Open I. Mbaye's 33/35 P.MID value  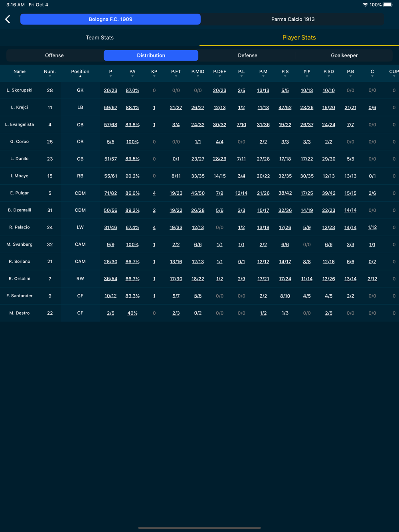[x=198, y=176]
